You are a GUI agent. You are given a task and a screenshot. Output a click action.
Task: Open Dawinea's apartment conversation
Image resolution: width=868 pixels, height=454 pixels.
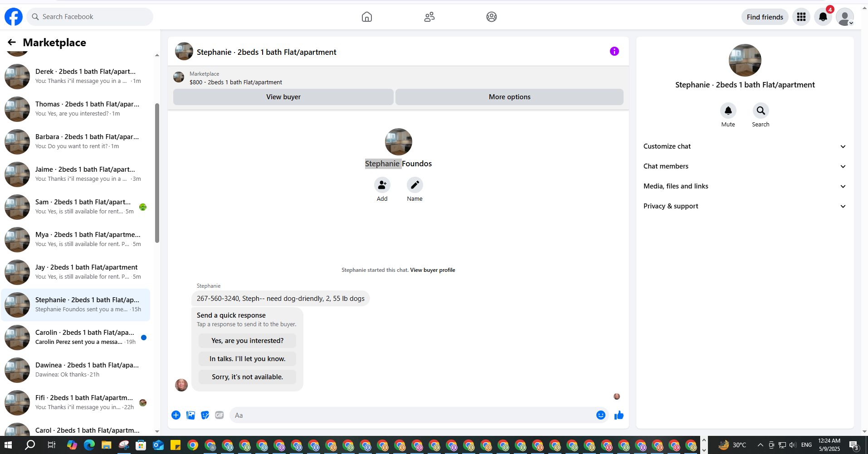pos(76,370)
